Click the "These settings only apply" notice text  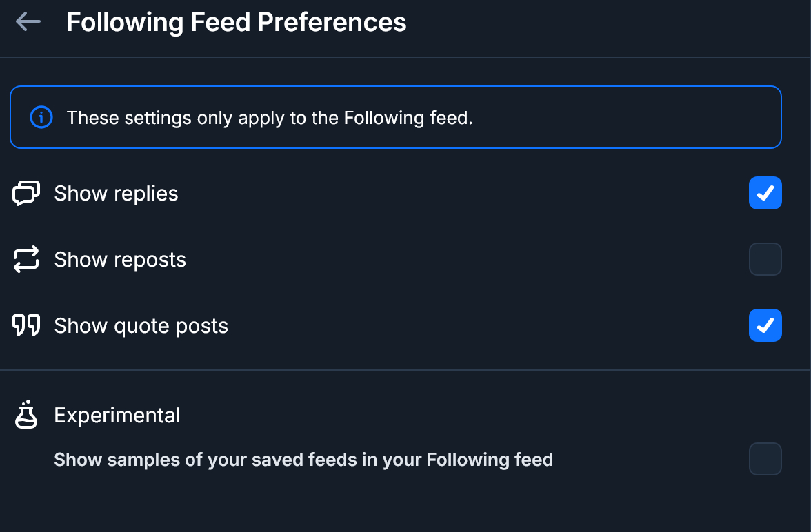click(x=270, y=118)
